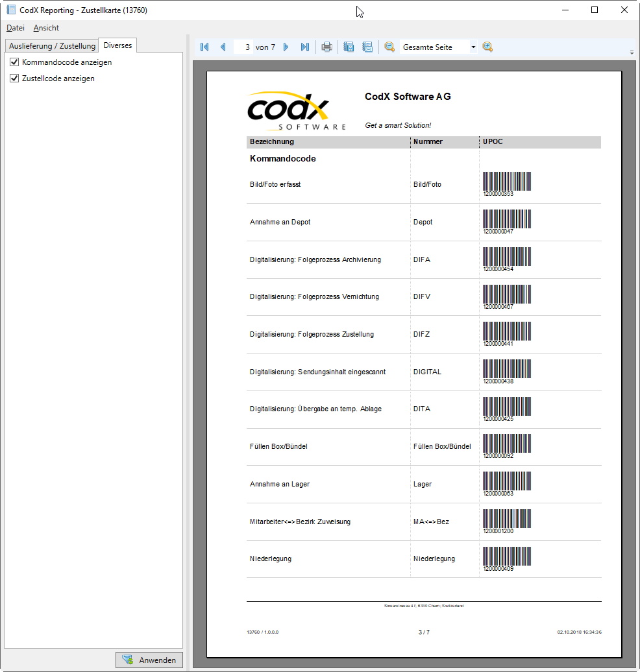The image size is (640, 672).
Task: Zoom out with the magnifier minus icon
Action: [389, 47]
